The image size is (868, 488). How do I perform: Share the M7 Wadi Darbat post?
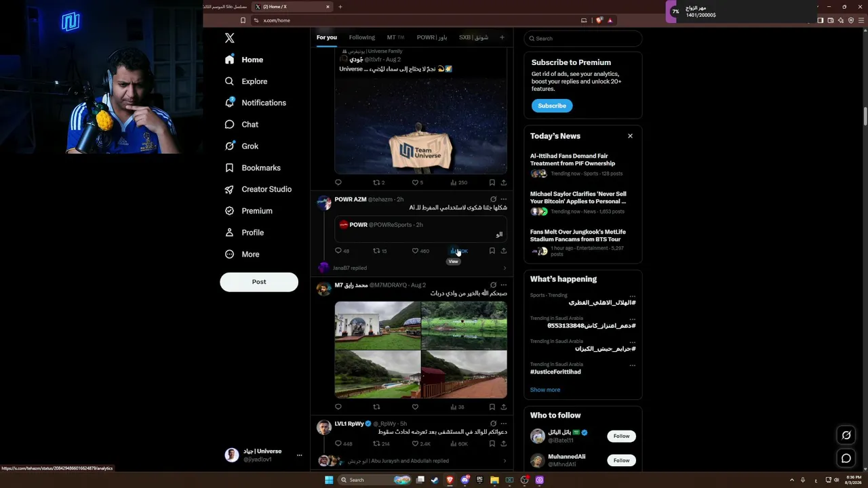(x=503, y=407)
